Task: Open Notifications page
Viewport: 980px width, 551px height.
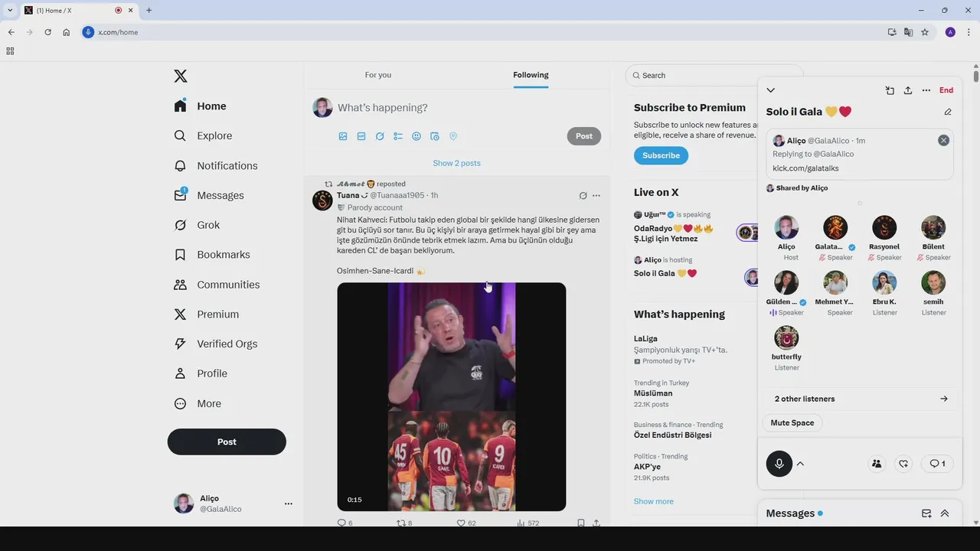Action: point(216,165)
